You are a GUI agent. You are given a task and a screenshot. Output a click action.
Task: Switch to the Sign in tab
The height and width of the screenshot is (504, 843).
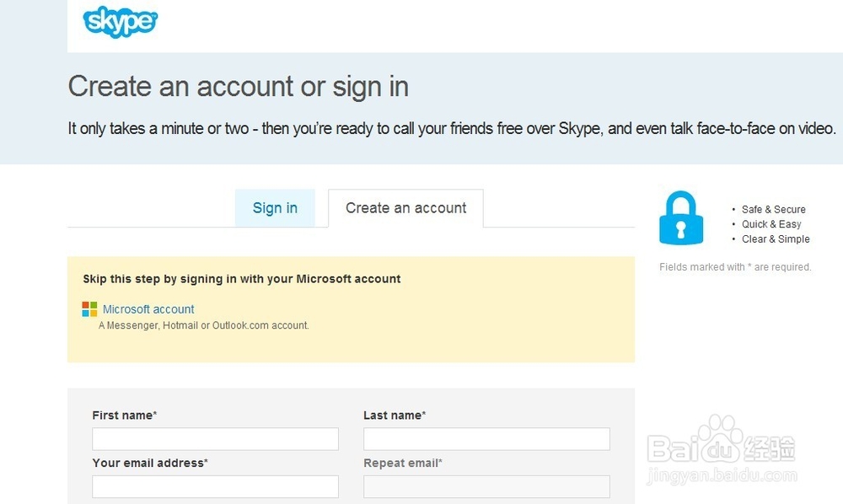pos(275,208)
